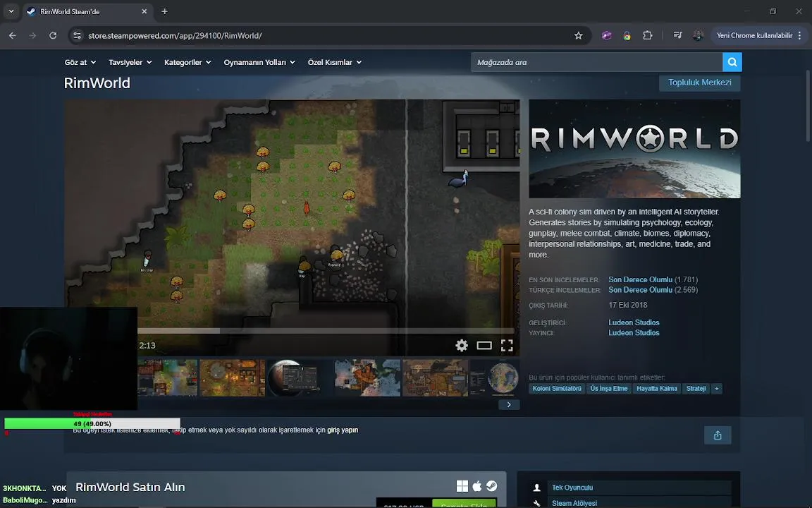Click the Strateji tag
Screen dimensions: 812x508
(x=696, y=388)
